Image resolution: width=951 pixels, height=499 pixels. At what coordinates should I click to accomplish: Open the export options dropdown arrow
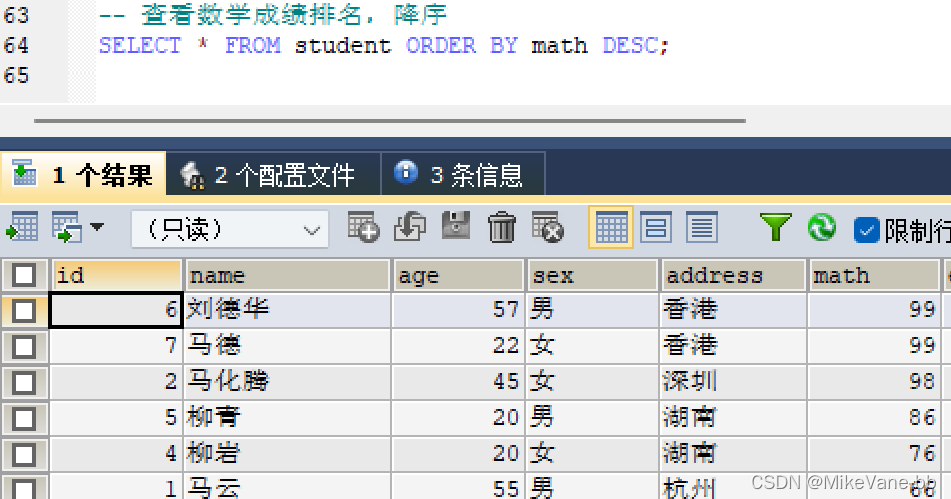tap(97, 227)
